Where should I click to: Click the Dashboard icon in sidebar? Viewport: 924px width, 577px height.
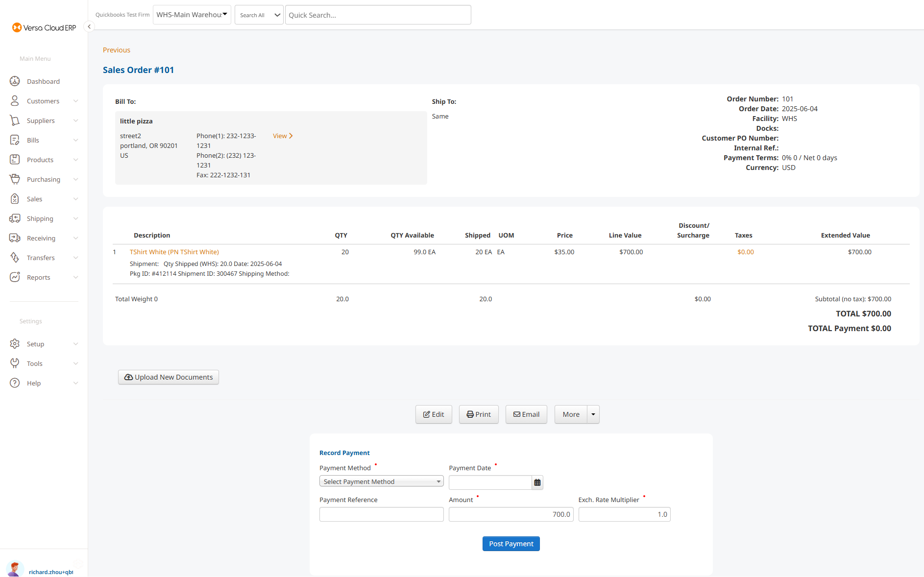click(x=15, y=81)
